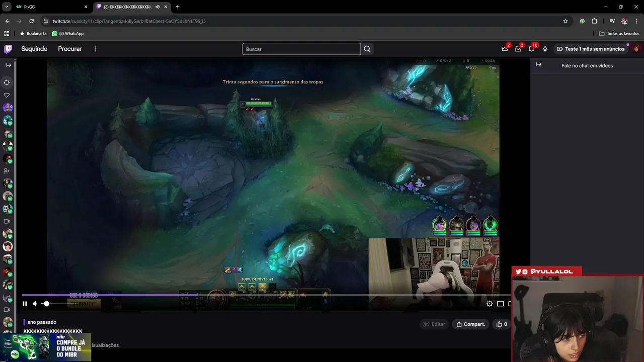The width and height of the screenshot is (644, 362).
Task: Open site information icon in address bar
Action: (x=46, y=21)
